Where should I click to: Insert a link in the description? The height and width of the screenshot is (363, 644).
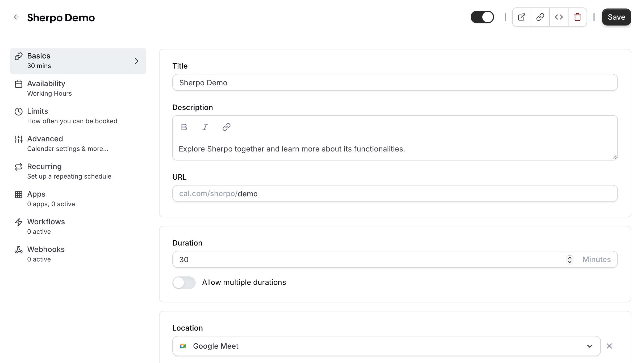(x=226, y=127)
